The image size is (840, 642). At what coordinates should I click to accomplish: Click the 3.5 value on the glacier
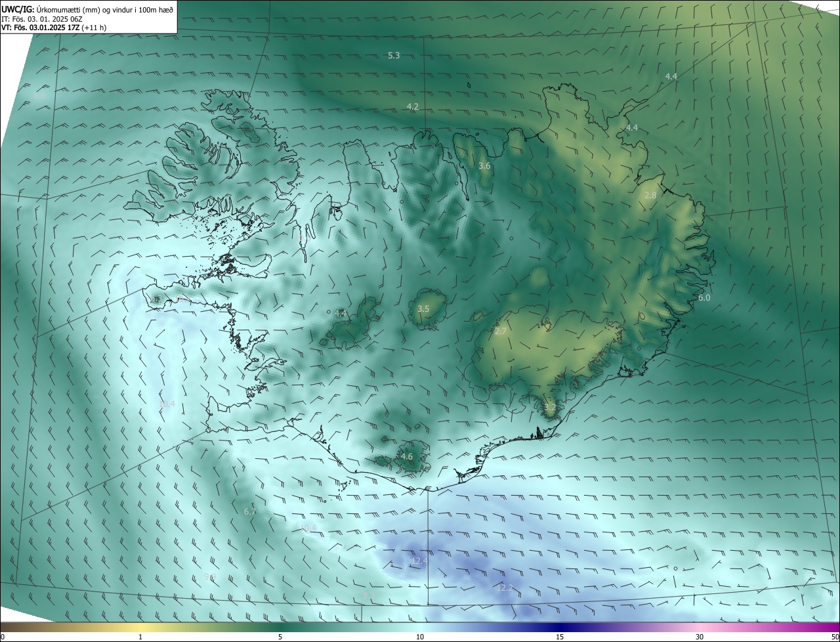point(423,309)
